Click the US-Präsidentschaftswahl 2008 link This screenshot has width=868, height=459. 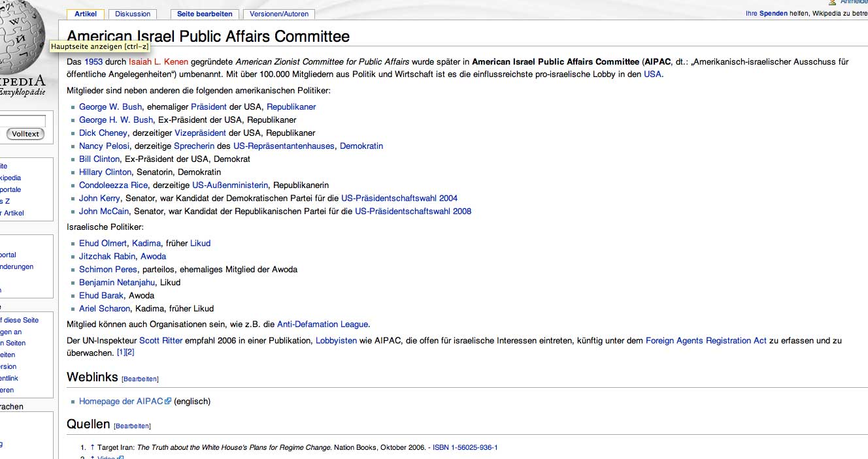(x=413, y=212)
